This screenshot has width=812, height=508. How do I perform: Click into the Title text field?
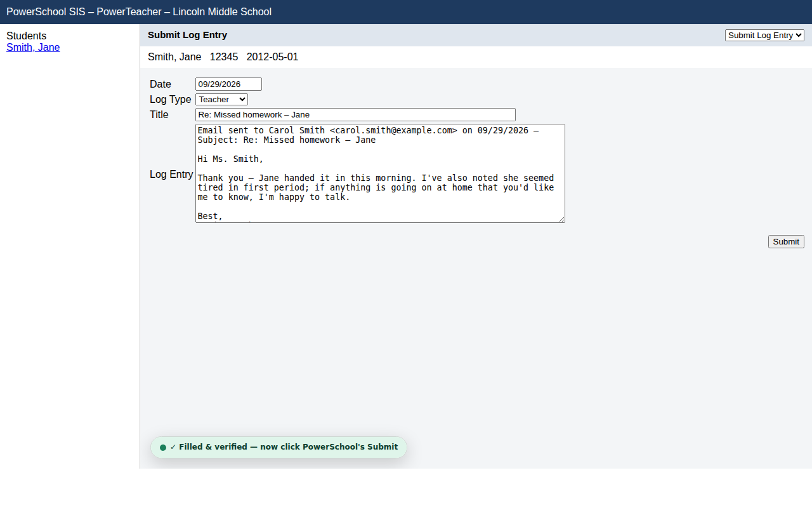point(355,115)
